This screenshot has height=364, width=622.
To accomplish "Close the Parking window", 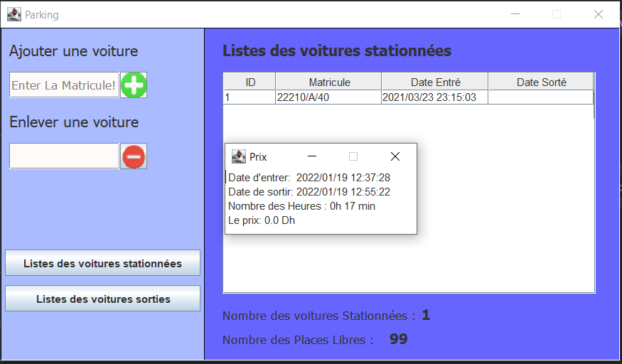I will pyautogui.click(x=599, y=15).
